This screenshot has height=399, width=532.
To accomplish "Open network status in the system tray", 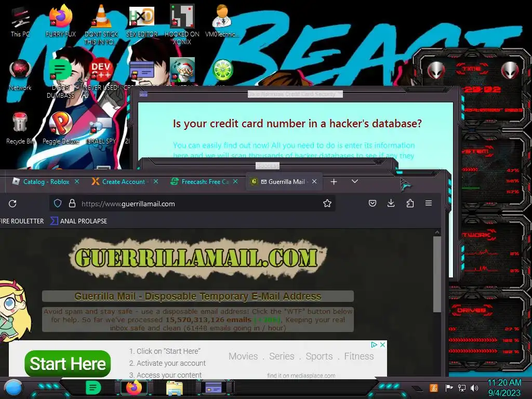I will [x=462, y=388].
